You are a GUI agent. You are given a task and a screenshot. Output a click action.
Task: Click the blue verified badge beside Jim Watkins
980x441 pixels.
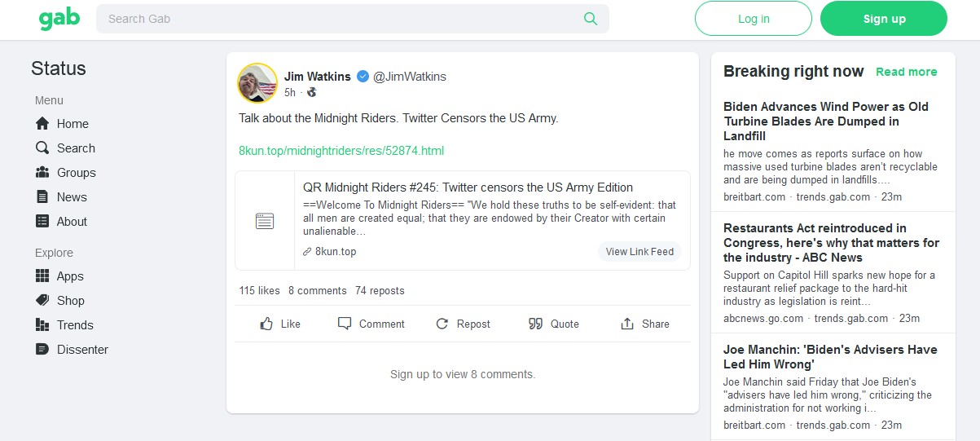pos(363,77)
